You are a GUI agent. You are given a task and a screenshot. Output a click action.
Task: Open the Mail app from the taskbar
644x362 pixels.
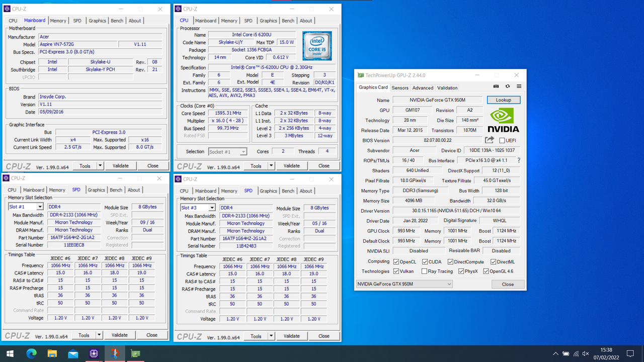pos(73,353)
